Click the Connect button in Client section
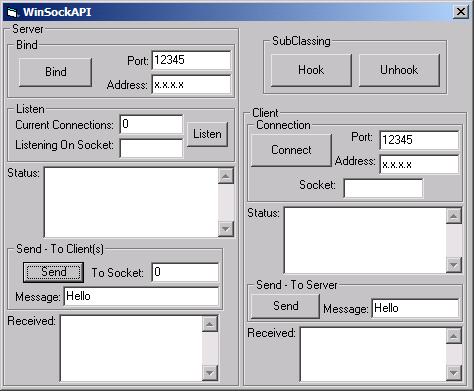Image resolution: width=474 pixels, height=391 pixels. coord(291,150)
